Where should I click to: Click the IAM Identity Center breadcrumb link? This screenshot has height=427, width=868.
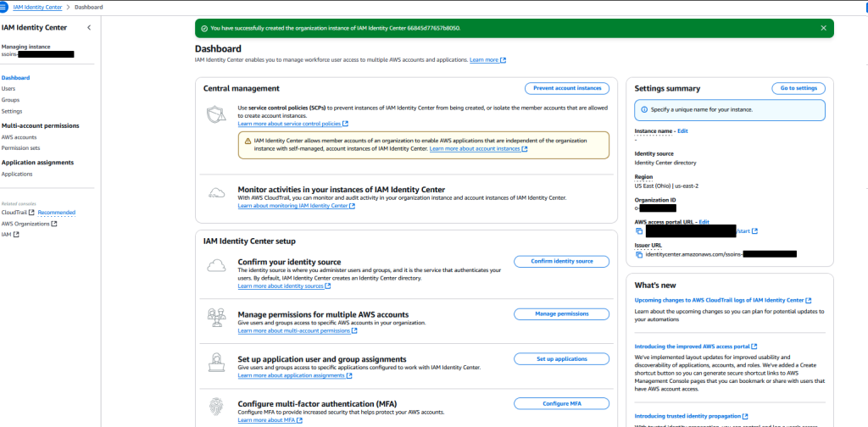click(38, 7)
